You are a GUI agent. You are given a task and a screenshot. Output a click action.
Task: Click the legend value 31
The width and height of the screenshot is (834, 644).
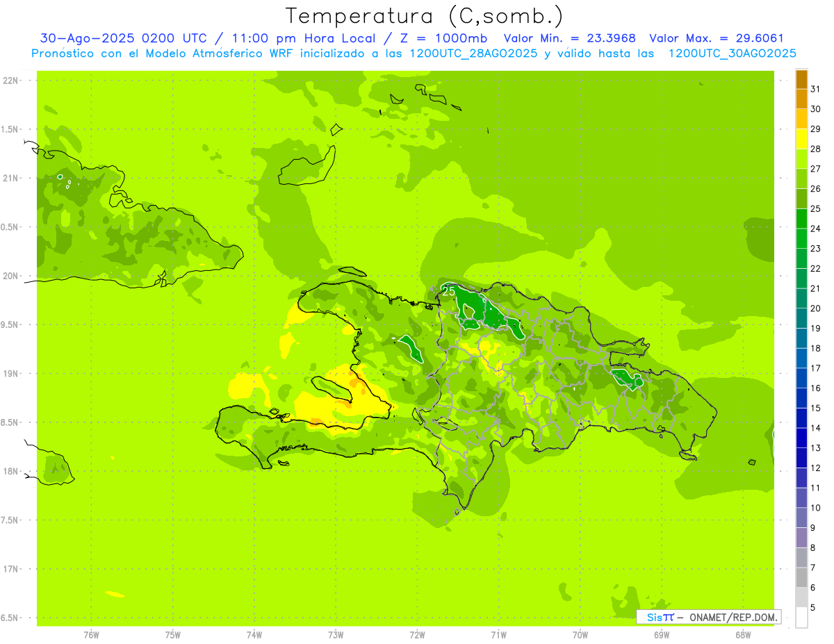click(x=815, y=89)
